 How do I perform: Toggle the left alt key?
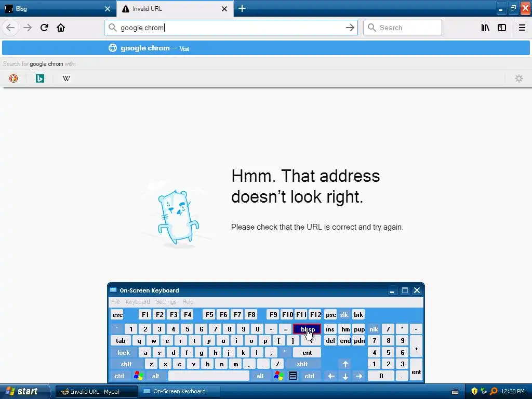[x=156, y=376]
